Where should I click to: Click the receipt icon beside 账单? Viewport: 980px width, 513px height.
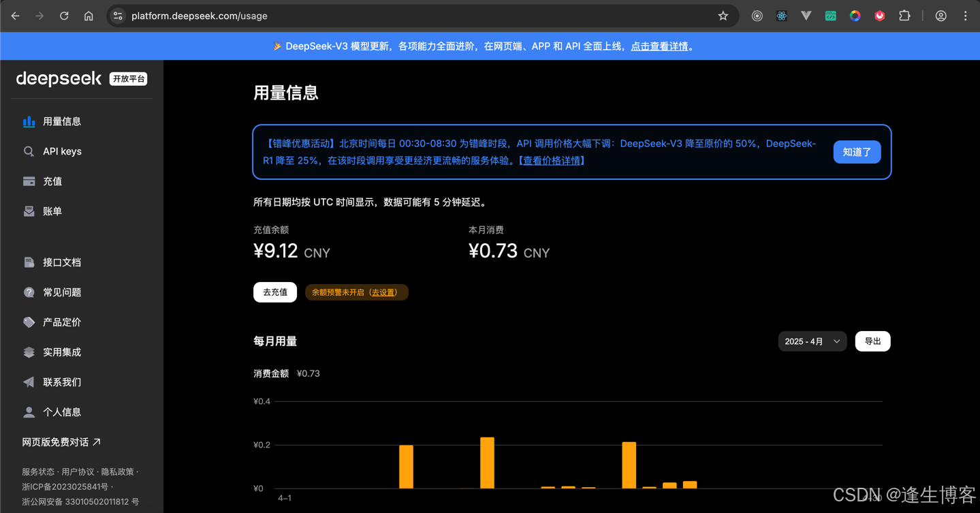click(x=29, y=211)
